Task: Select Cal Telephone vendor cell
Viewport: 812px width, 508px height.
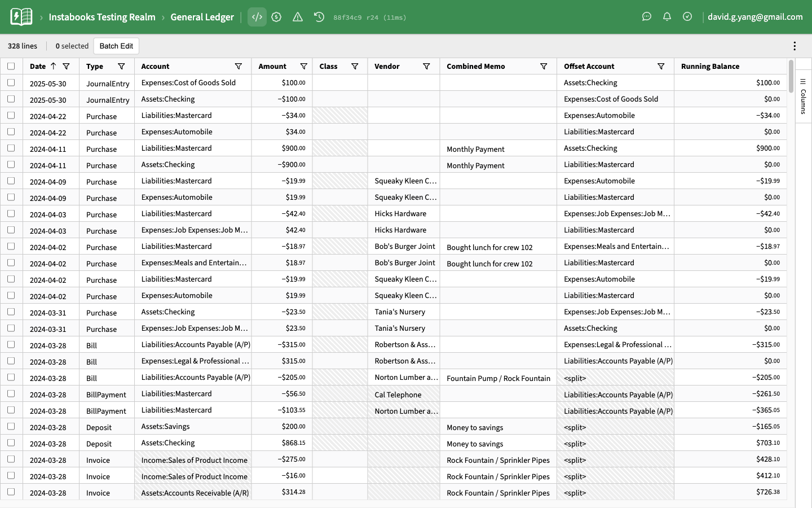Action: (x=404, y=395)
